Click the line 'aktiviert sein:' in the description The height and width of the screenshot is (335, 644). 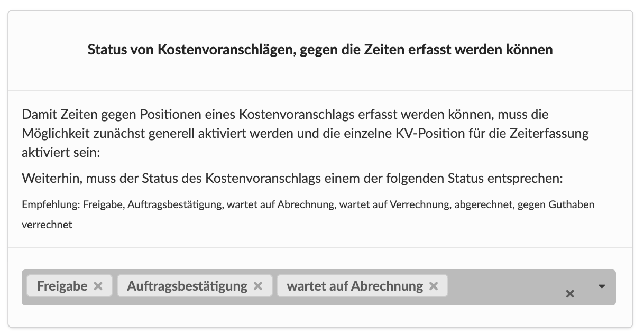click(x=61, y=152)
